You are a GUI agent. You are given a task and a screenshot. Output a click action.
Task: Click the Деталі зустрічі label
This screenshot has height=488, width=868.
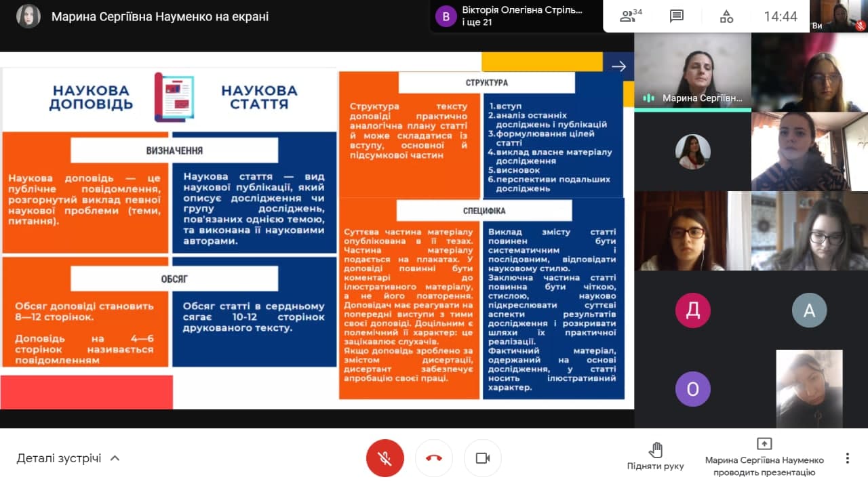59,458
